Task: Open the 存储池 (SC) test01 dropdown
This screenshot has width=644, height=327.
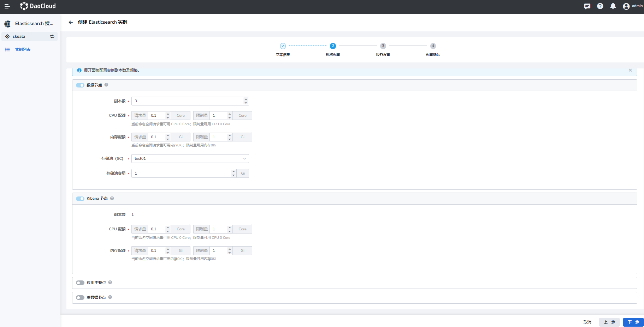Action: (190, 159)
